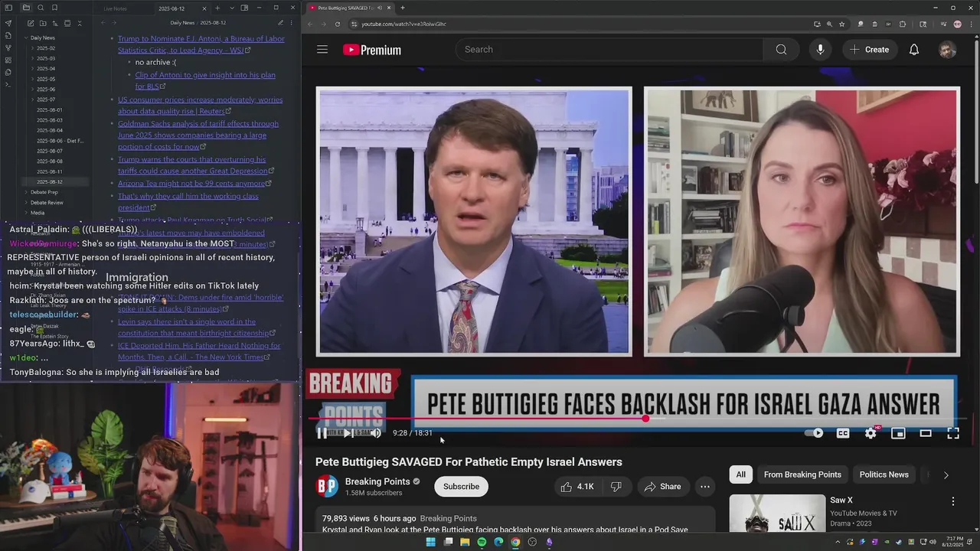The height and width of the screenshot is (551, 980).
Task: Select the Politics News chip
Action: tap(884, 474)
